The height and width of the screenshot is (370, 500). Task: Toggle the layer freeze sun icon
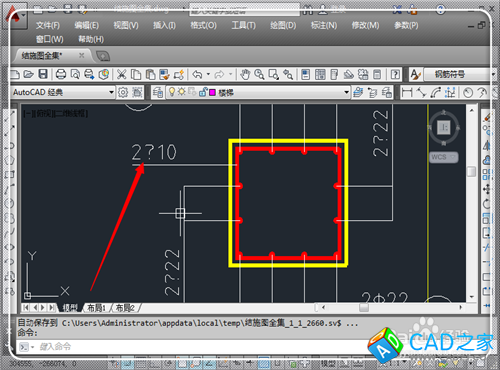click(x=181, y=92)
